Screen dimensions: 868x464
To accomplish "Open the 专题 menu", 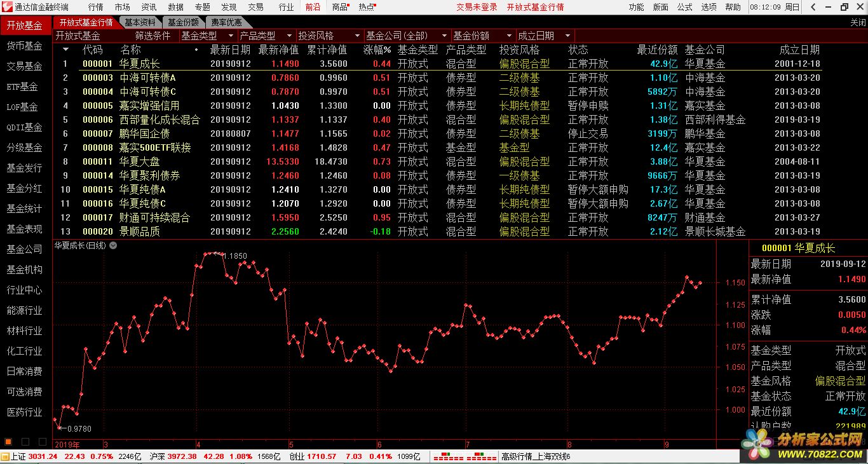I will pyautogui.click(x=202, y=7).
